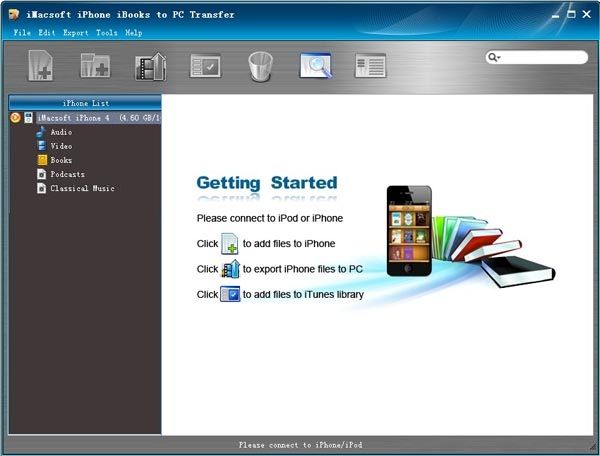Maximize the iMacsoft window

(x=571, y=15)
